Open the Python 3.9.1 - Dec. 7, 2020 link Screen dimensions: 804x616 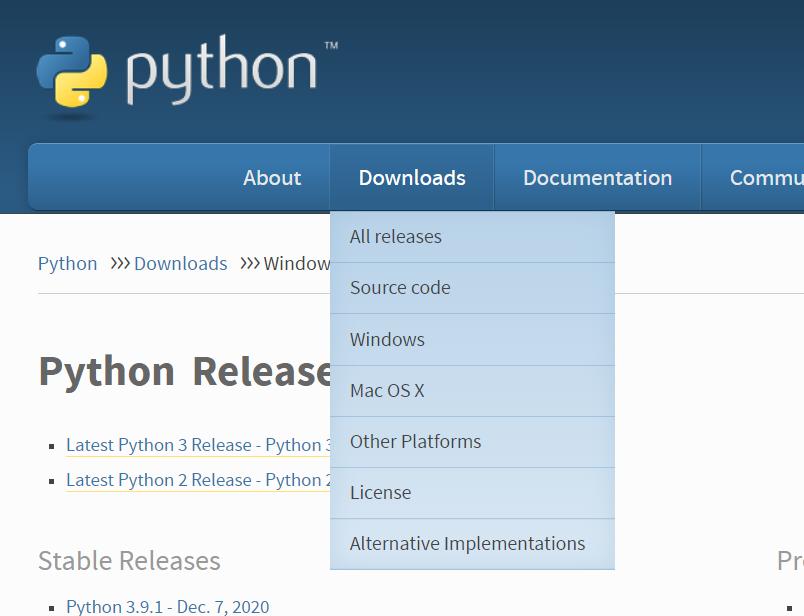(168, 607)
